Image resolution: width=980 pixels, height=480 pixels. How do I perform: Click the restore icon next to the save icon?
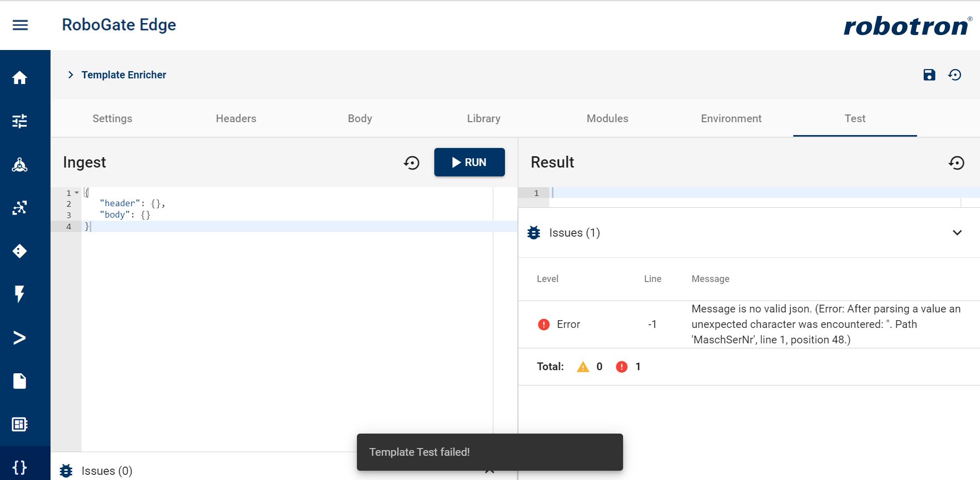coord(955,75)
